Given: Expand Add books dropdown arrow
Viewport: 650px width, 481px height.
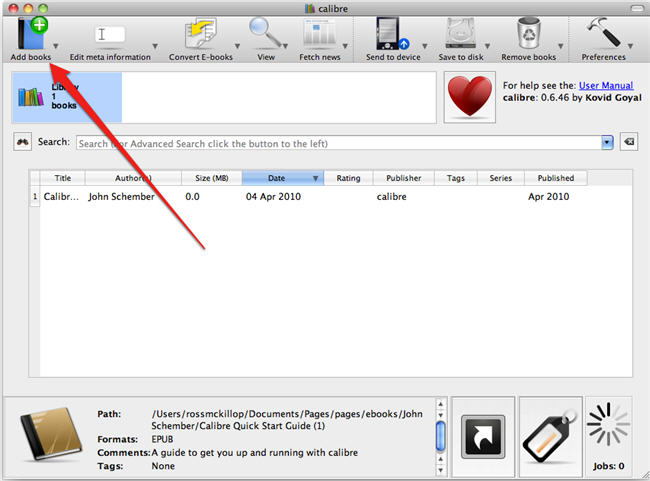Looking at the screenshot, I should [56, 46].
